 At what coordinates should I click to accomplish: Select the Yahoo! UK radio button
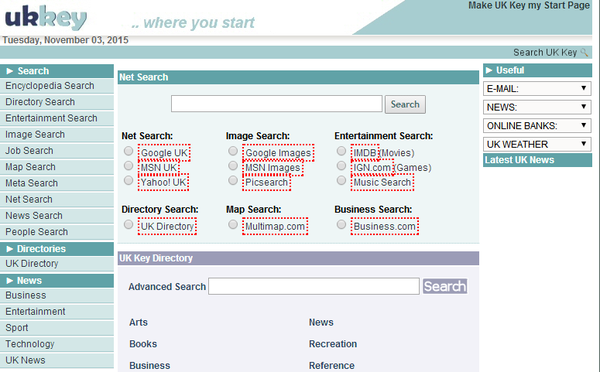[x=129, y=180]
